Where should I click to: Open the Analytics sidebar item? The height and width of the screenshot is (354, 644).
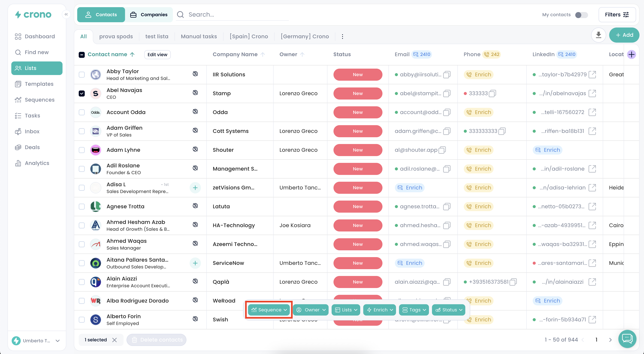(x=37, y=163)
